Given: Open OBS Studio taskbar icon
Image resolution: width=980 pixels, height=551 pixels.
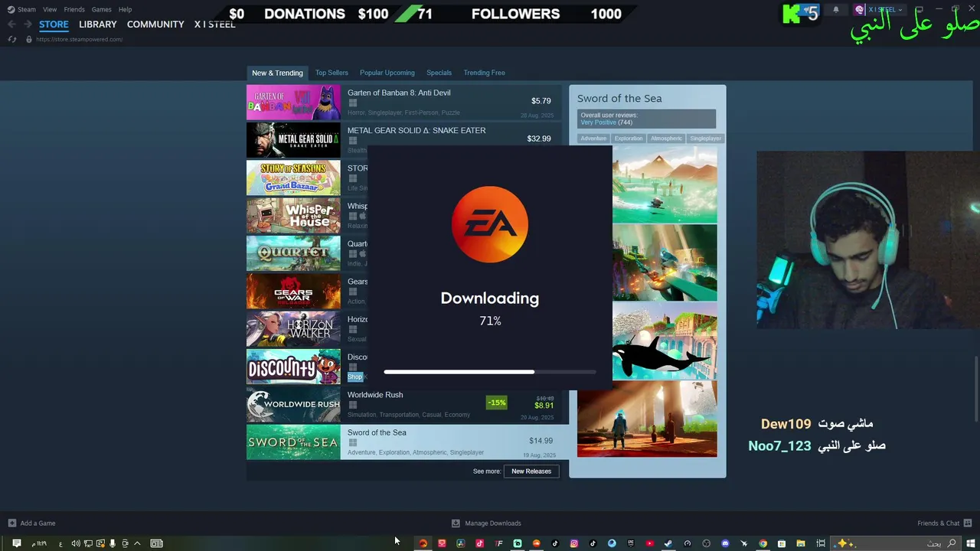Looking at the screenshot, I should (x=707, y=543).
